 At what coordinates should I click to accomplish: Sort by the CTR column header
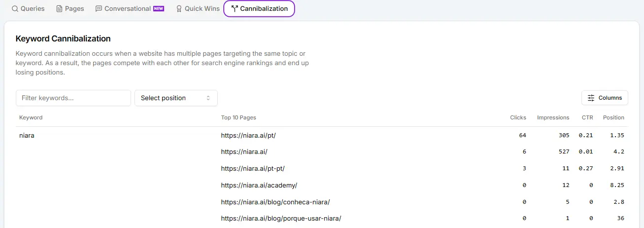pos(587,117)
